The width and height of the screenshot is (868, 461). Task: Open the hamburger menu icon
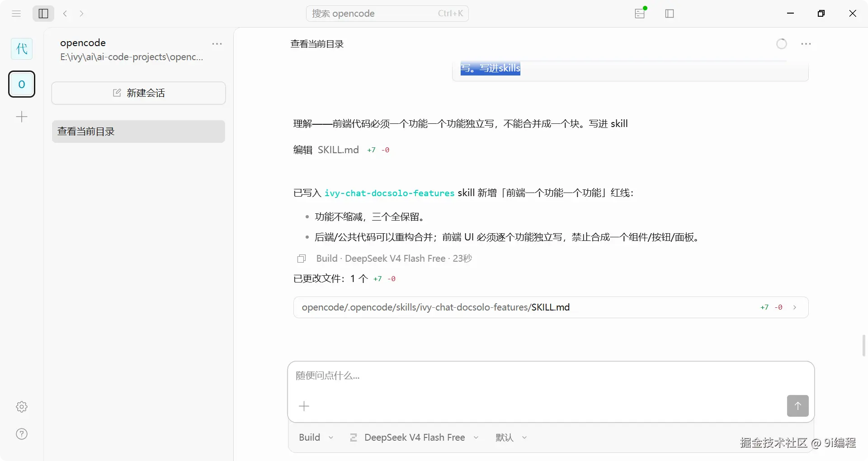[x=16, y=14]
